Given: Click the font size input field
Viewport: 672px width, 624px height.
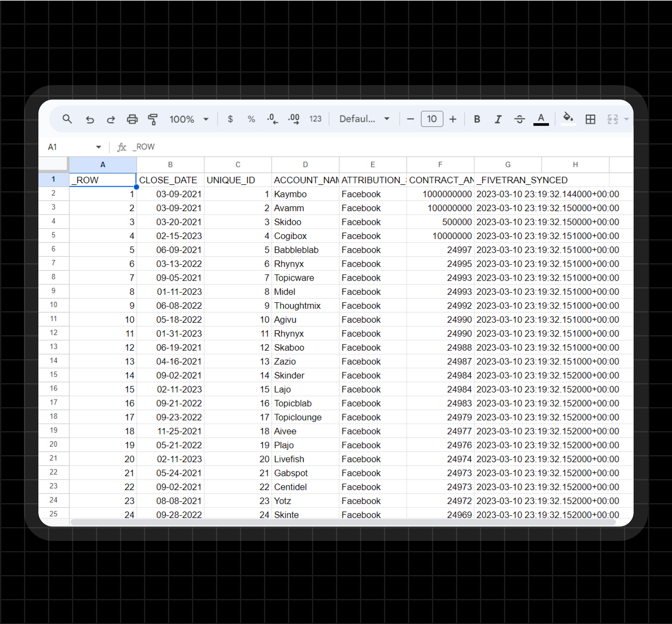Looking at the screenshot, I should pyautogui.click(x=431, y=119).
